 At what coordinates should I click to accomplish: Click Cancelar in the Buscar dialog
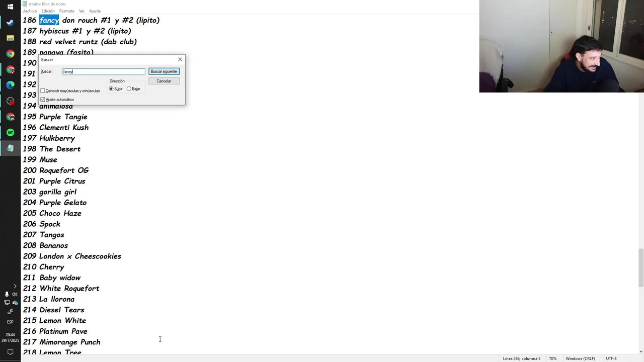[x=164, y=81]
